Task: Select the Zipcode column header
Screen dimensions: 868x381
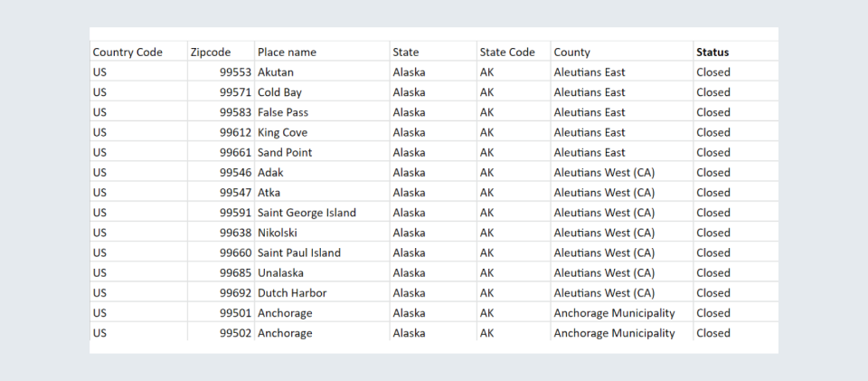Action: pyautogui.click(x=210, y=52)
